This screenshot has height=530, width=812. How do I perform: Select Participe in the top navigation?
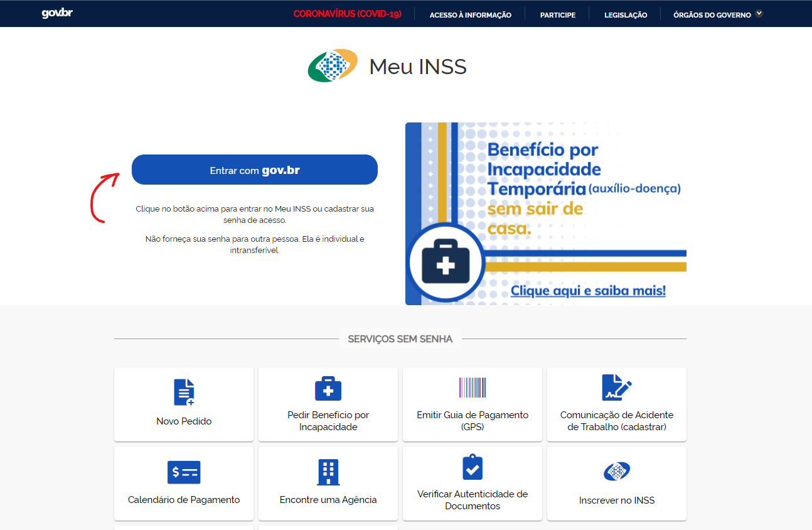pos(557,14)
